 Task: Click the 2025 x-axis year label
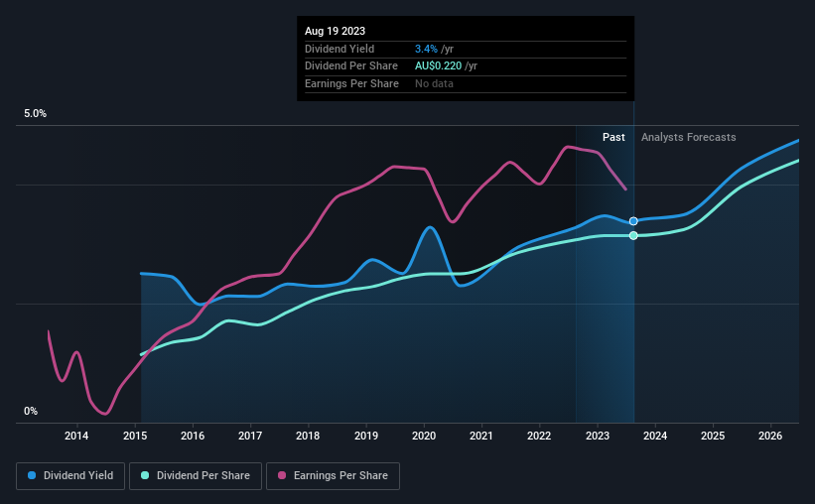coord(713,436)
